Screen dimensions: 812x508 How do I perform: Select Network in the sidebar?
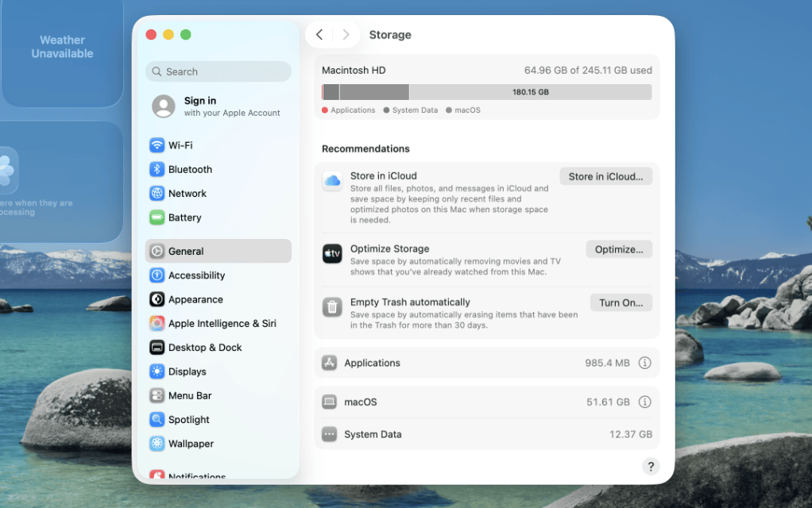click(218, 194)
